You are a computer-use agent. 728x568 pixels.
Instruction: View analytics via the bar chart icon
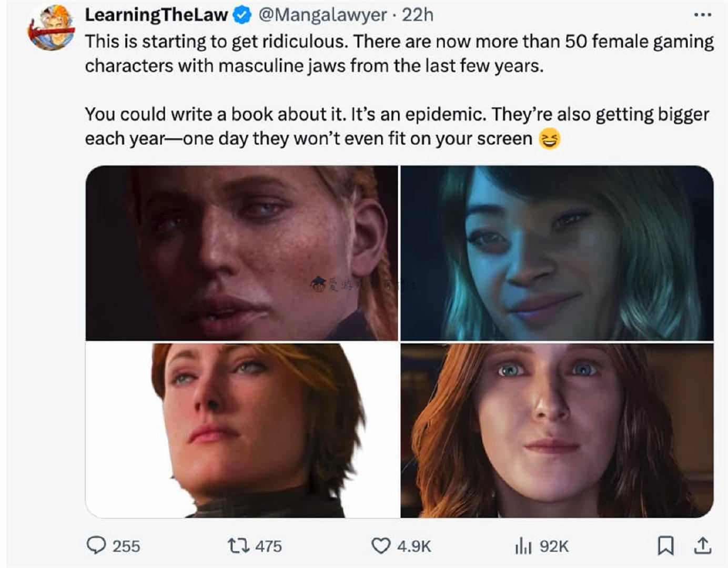point(523,546)
